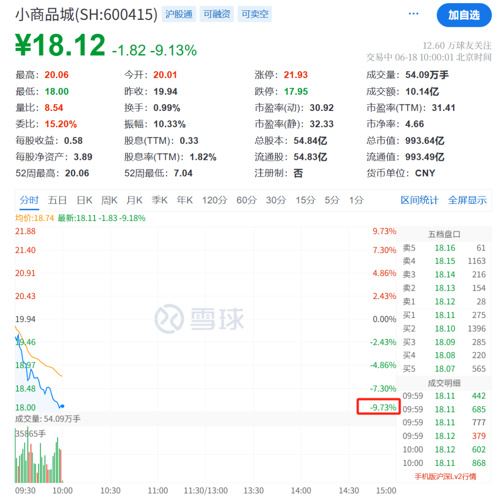Click the 12.60 万球友关注 follower count
Image resolution: width=500 pixels, height=502 pixels.
click(457, 45)
